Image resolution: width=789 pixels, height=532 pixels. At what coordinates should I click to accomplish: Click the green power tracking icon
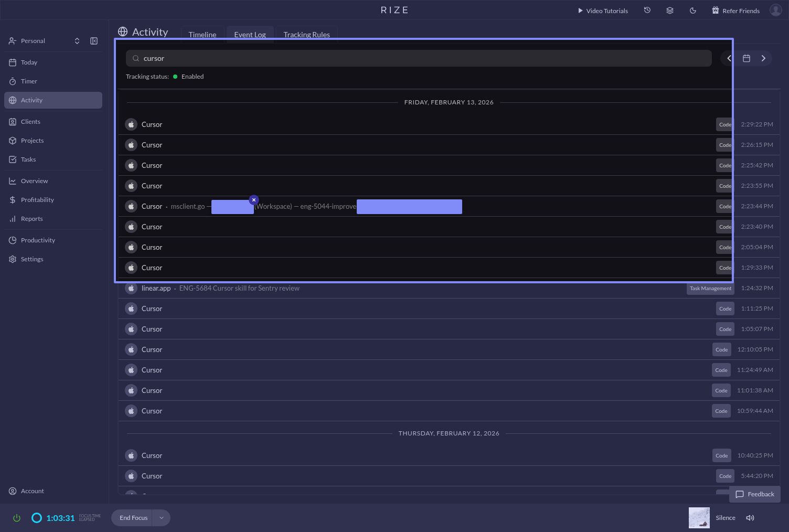tap(17, 518)
